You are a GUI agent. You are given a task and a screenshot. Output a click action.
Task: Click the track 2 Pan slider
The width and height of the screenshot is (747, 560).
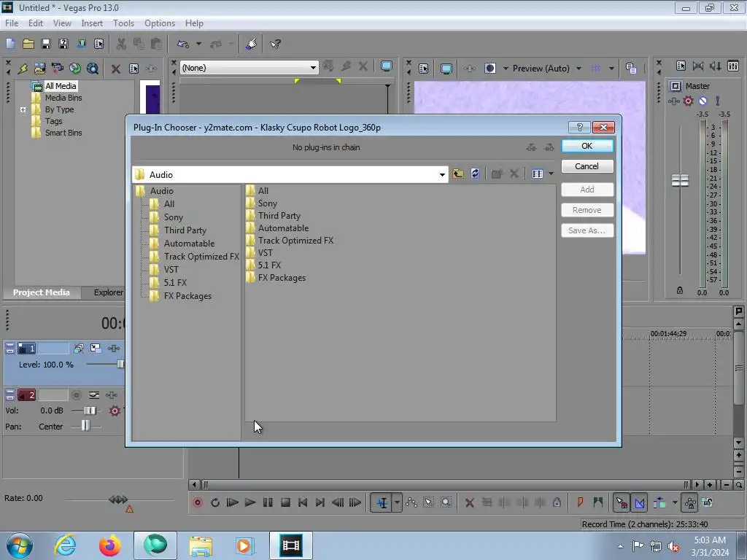[85, 425]
